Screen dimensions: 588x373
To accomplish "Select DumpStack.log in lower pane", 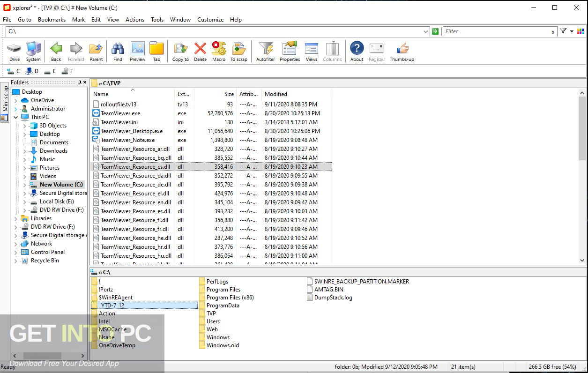I will click(x=333, y=298).
